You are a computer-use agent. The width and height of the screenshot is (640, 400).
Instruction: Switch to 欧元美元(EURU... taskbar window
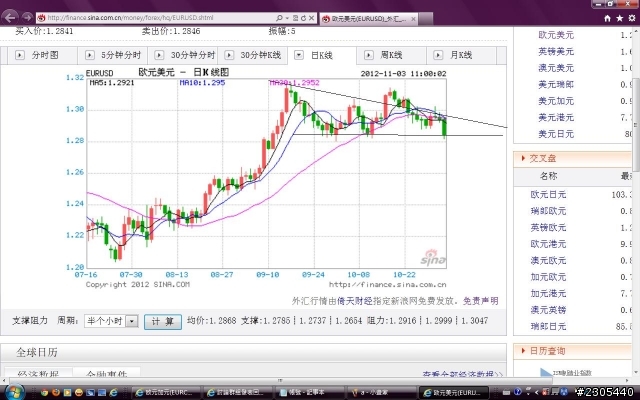(453, 393)
